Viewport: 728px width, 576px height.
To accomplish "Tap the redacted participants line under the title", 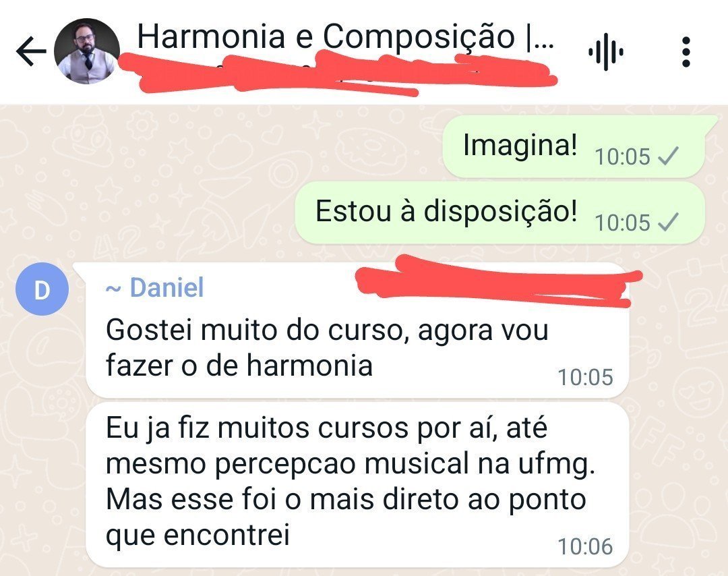I will pyautogui.click(x=338, y=74).
